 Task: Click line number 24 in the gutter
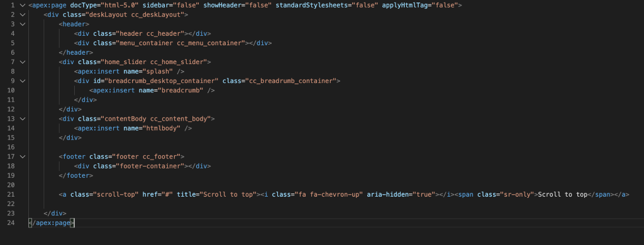tap(11, 223)
